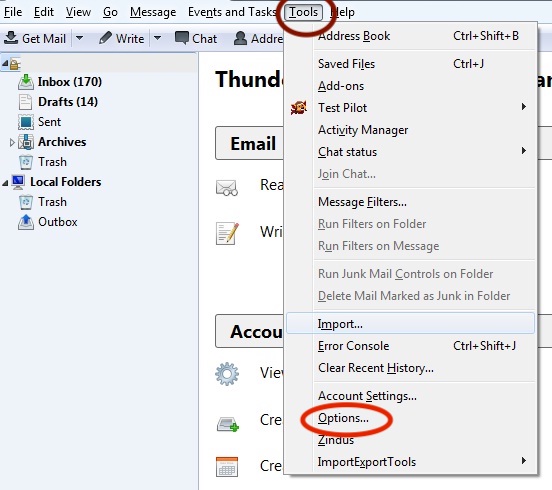Open the File menu
The height and width of the screenshot is (490, 552).
tap(13, 12)
